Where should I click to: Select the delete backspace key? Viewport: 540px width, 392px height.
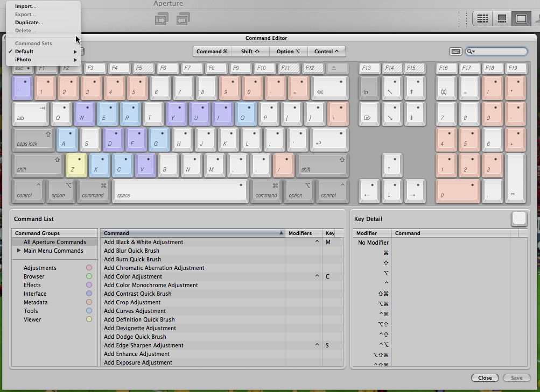coord(329,88)
